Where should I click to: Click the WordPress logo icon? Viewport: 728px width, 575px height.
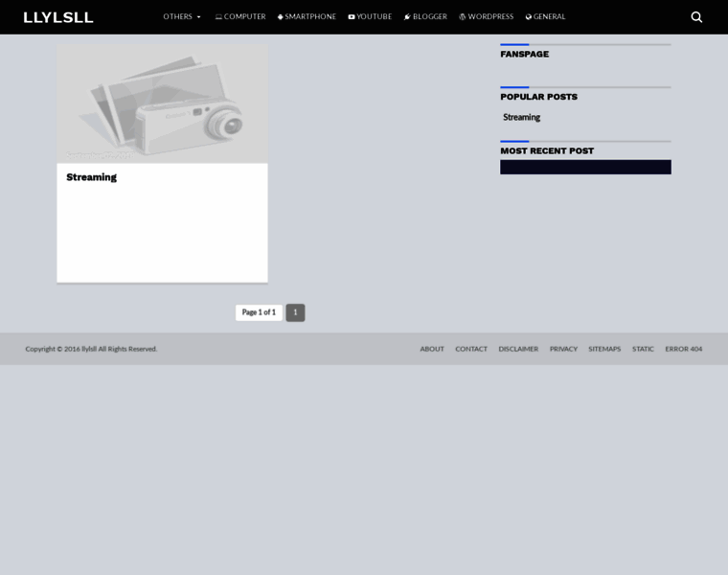(x=463, y=17)
